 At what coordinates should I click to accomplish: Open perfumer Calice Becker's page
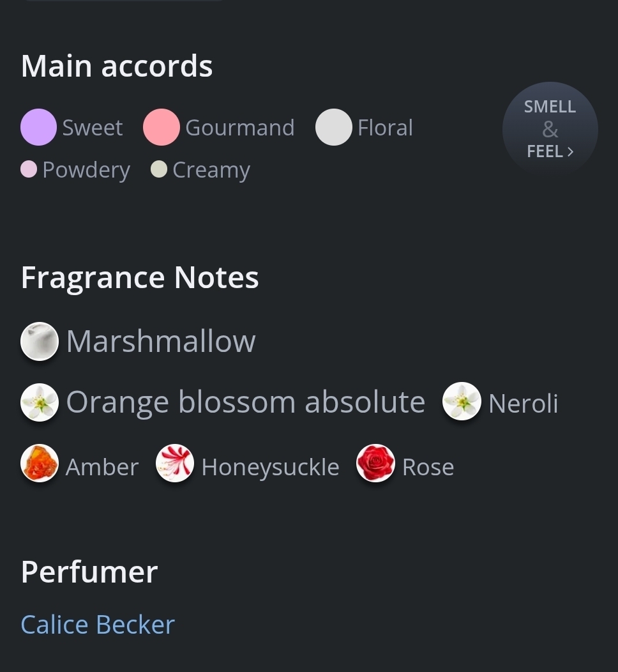(98, 624)
